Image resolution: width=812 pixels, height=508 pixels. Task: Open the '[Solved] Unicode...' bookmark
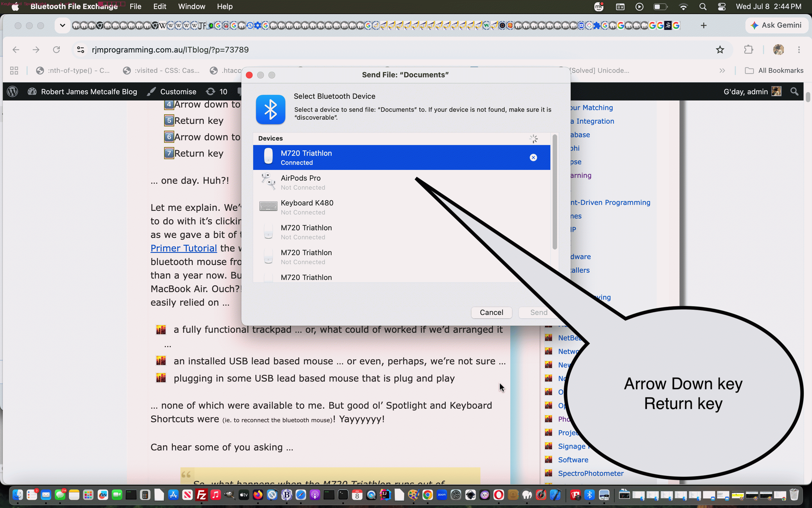point(600,71)
